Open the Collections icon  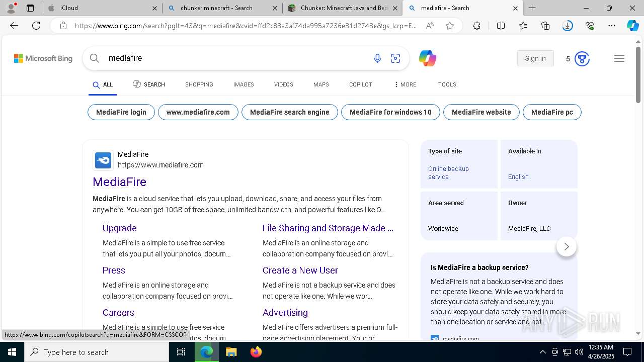point(545,26)
